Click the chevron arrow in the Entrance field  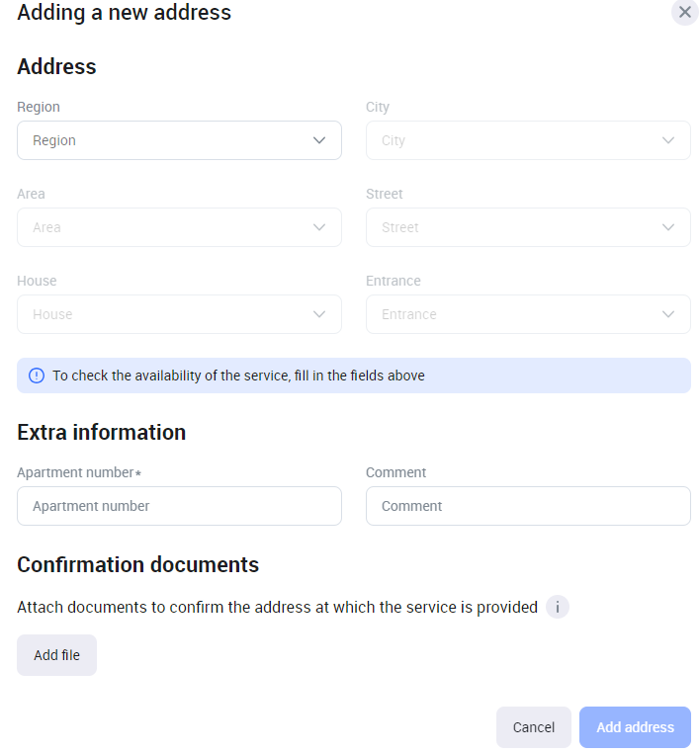click(x=668, y=314)
